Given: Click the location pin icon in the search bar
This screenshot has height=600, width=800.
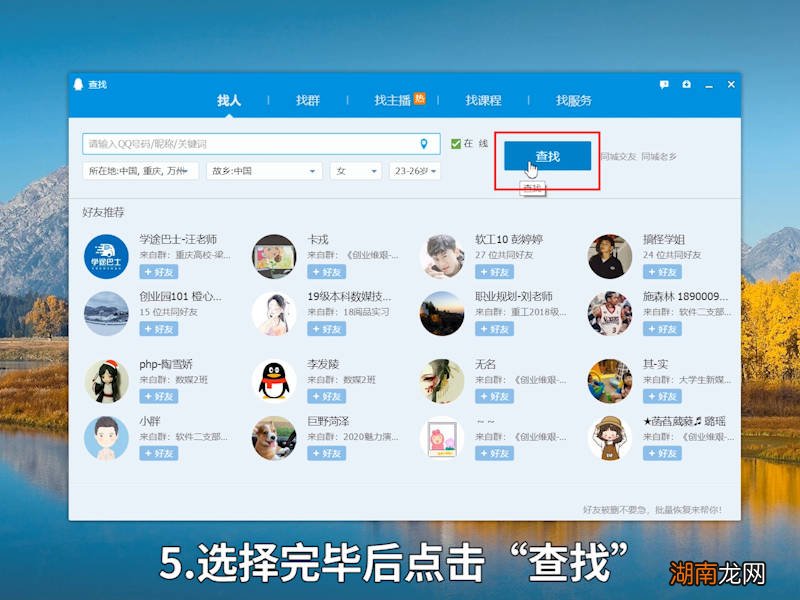Looking at the screenshot, I should tap(424, 143).
